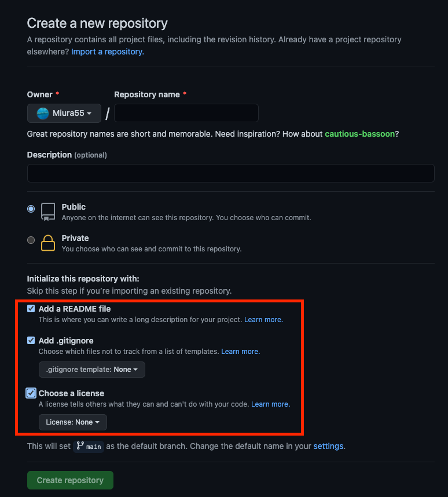The width and height of the screenshot is (448, 497).
Task: Disable the Add .gitignore option
Action: (31, 340)
